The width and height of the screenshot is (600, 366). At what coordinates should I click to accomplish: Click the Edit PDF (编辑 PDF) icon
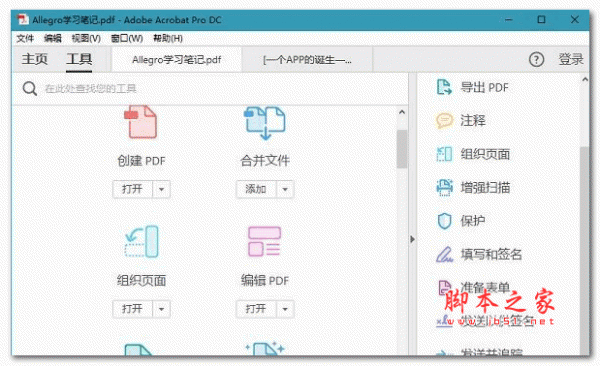(264, 242)
